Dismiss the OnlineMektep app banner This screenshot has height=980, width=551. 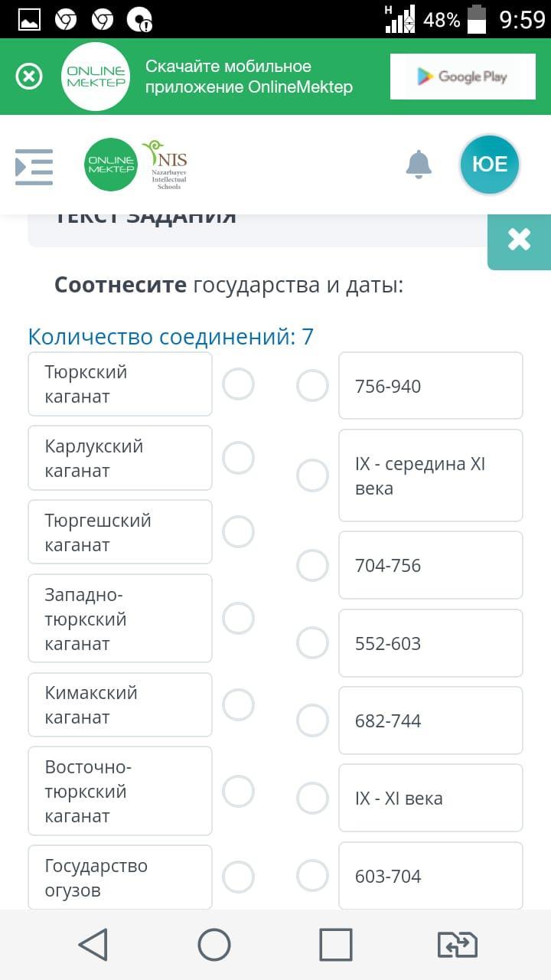29,77
